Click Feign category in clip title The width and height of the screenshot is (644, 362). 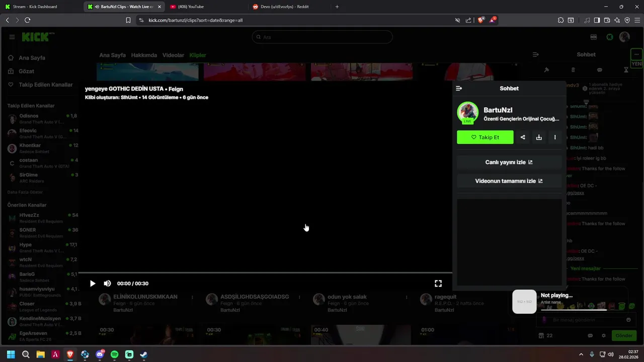176,89
